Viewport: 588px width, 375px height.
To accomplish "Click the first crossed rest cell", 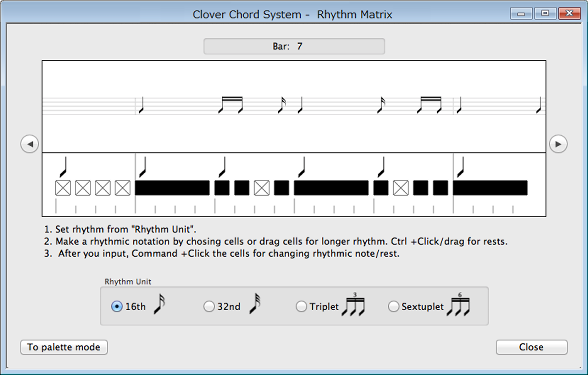I will 63,188.
